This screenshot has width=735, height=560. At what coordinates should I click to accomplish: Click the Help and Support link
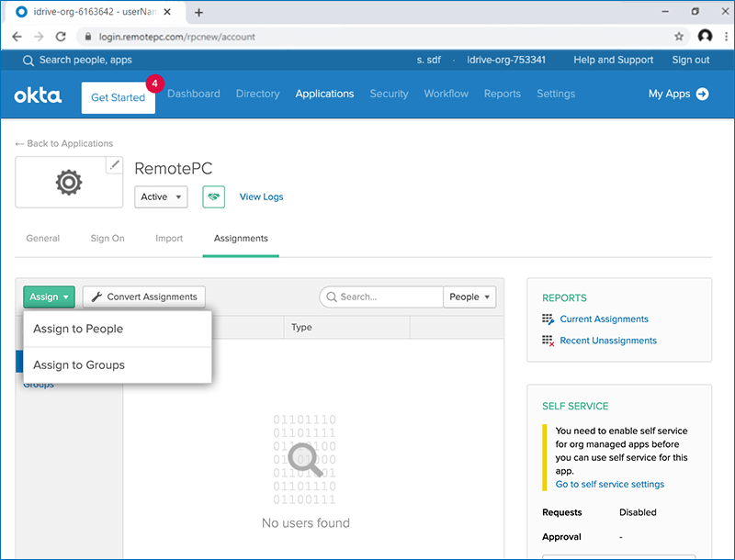coord(614,60)
